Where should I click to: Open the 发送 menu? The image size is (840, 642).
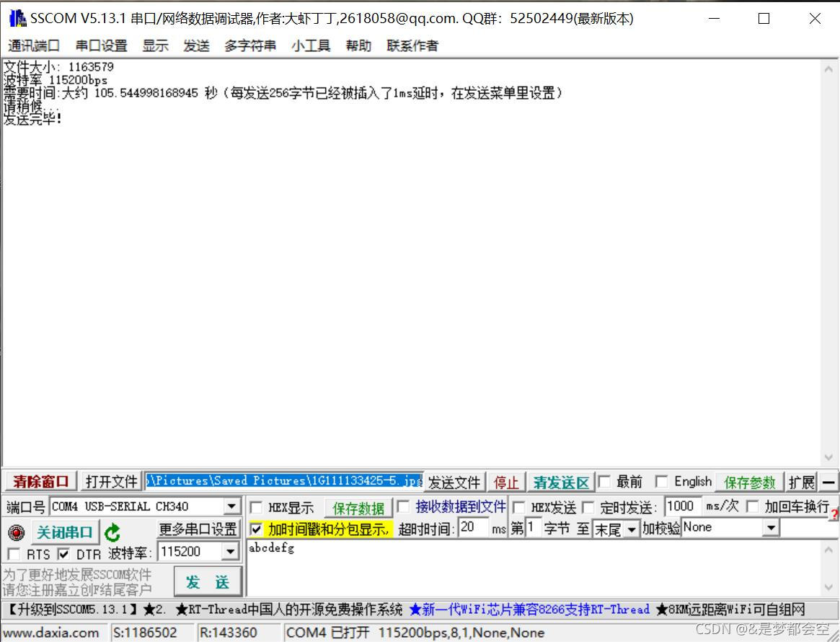click(196, 45)
